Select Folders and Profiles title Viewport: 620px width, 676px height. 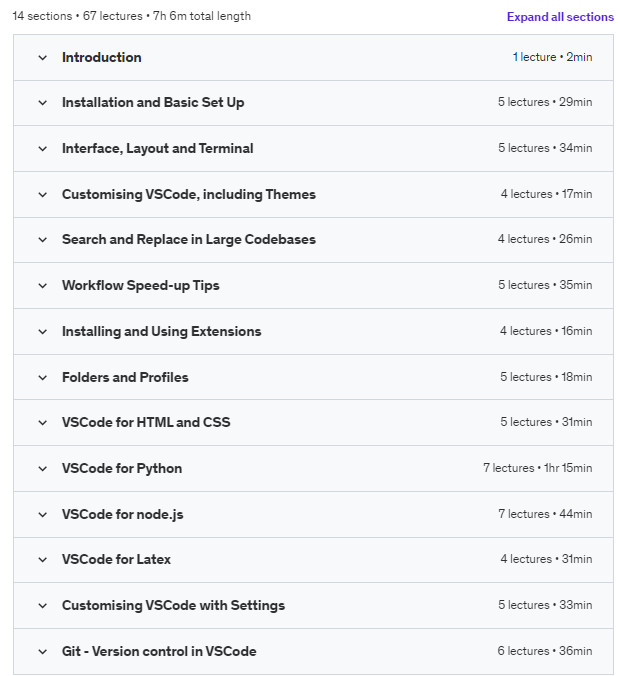coord(125,378)
